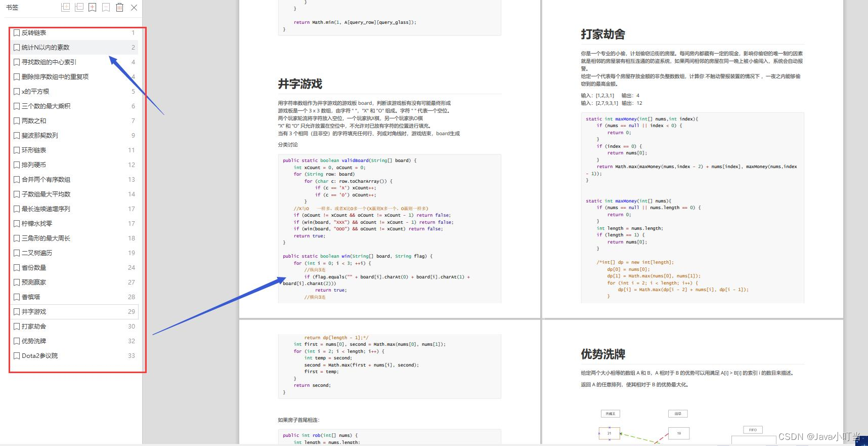Click the remove bookmark minus icon
Viewport: 868px width, 446px height.
(x=106, y=7)
